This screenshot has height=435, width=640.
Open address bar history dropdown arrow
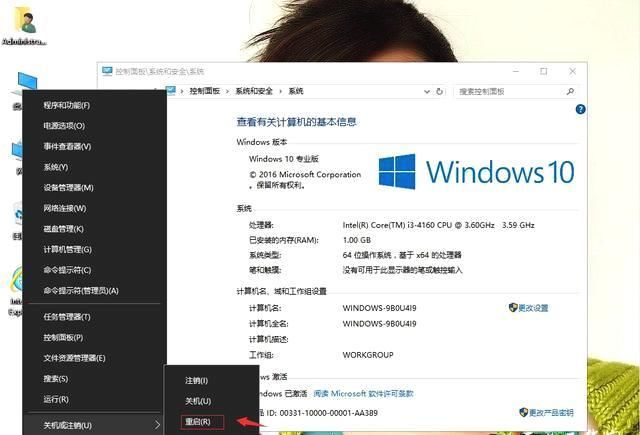click(x=427, y=91)
